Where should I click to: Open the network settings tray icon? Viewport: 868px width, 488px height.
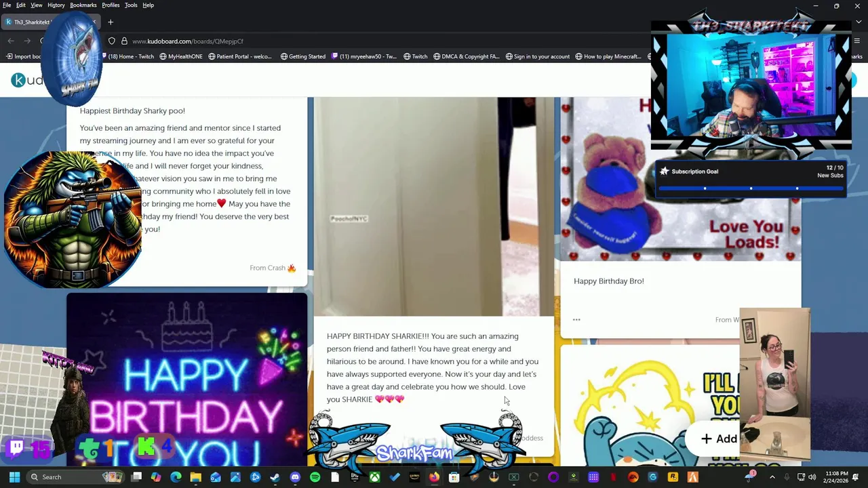[801, 477]
